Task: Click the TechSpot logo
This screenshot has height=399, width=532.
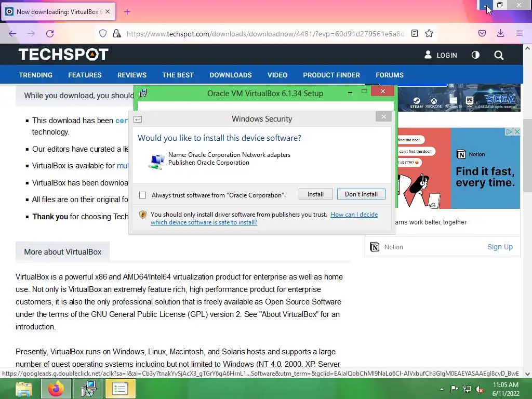Action: click(x=63, y=54)
